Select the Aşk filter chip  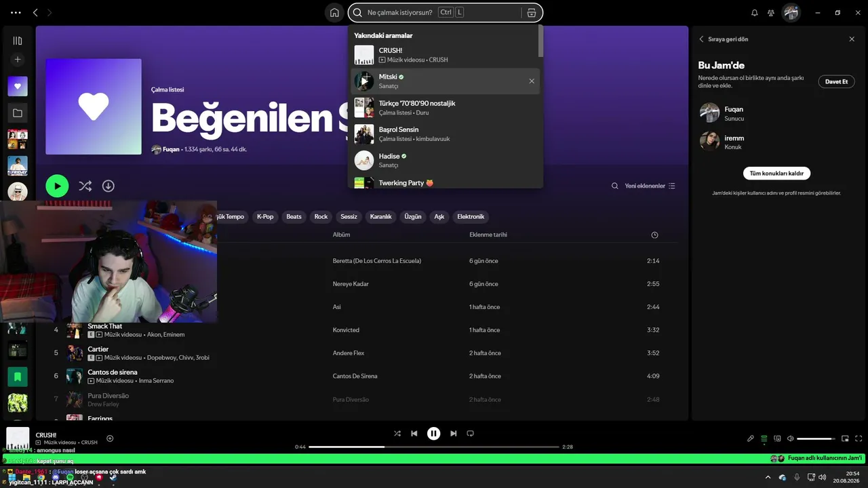pyautogui.click(x=439, y=217)
